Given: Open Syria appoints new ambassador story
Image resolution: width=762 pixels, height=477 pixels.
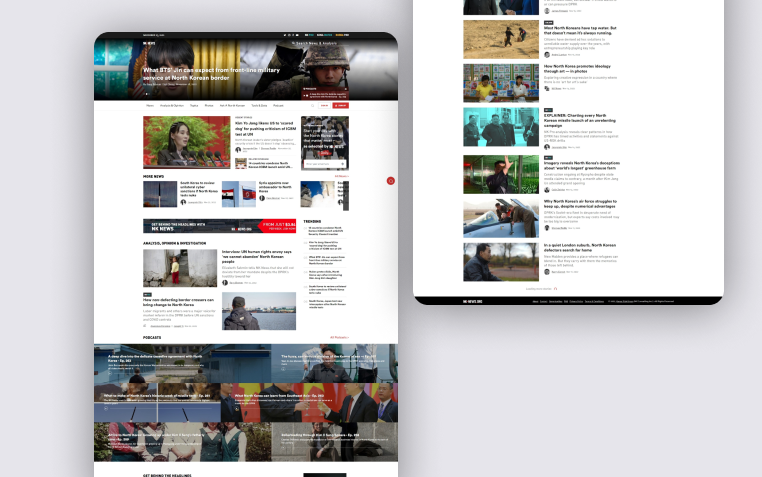Looking at the screenshot, I should (x=276, y=187).
